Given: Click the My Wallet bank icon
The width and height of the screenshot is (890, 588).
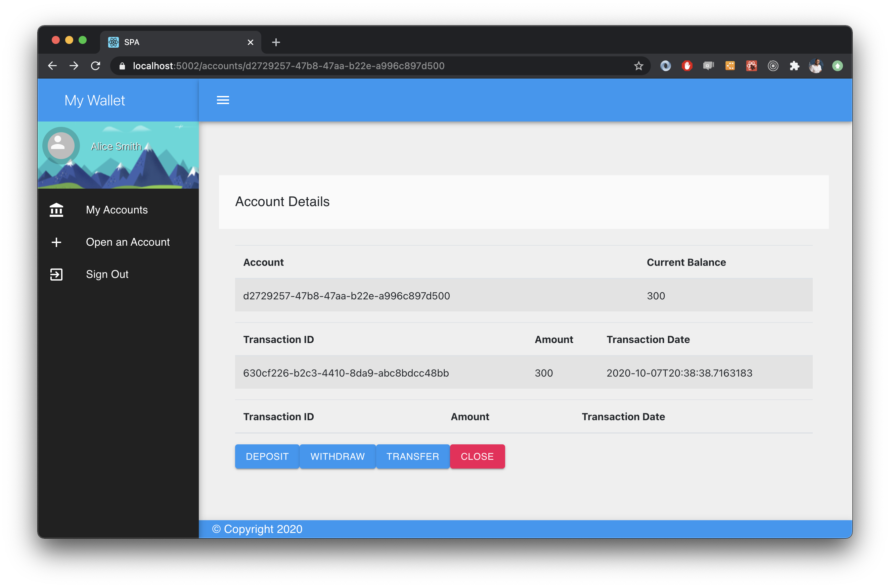Looking at the screenshot, I should (x=56, y=209).
